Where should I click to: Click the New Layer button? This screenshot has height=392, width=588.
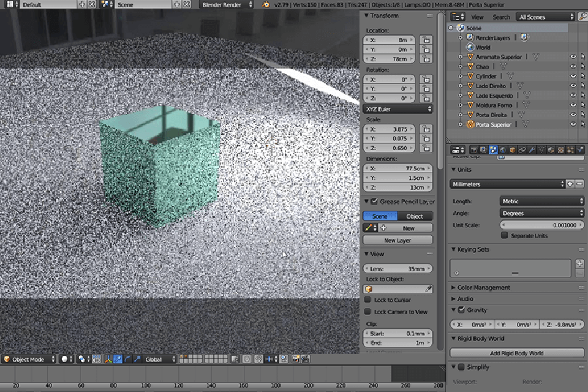[x=398, y=240]
